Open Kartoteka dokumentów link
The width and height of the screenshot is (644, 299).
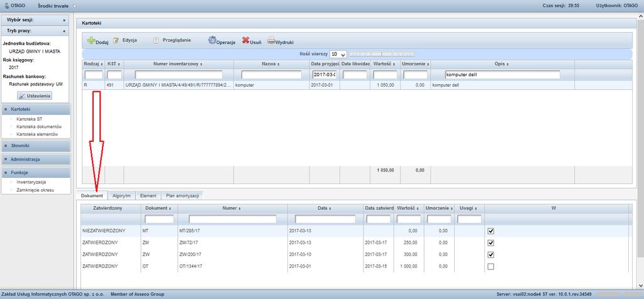point(38,127)
